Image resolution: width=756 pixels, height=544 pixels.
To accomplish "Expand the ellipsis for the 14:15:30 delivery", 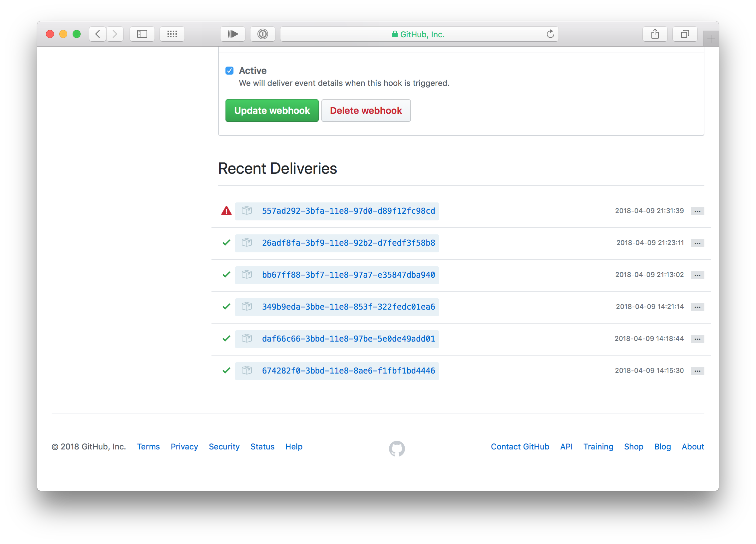I will coord(697,371).
